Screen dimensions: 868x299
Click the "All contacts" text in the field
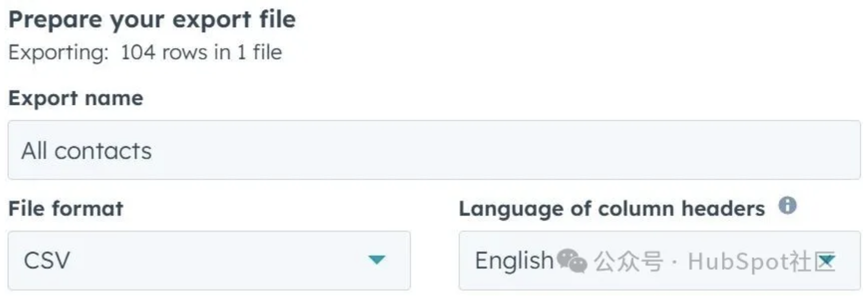[x=87, y=151]
